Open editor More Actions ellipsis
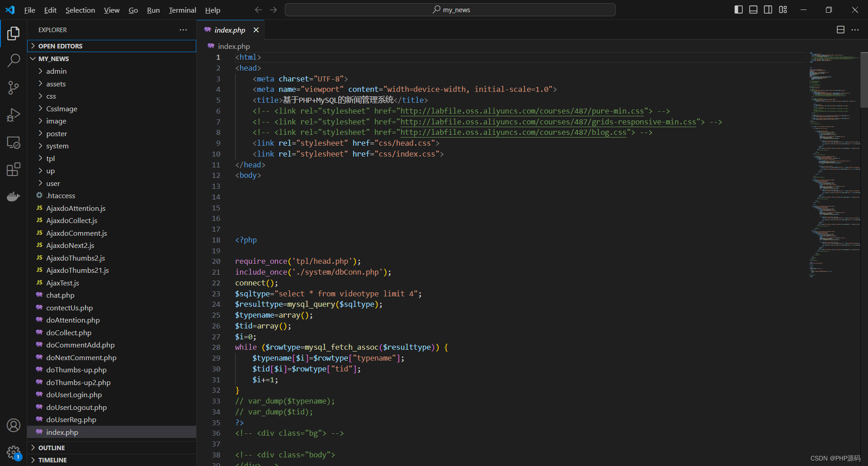The height and width of the screenshot is (466, 868). tap(855, 30)
